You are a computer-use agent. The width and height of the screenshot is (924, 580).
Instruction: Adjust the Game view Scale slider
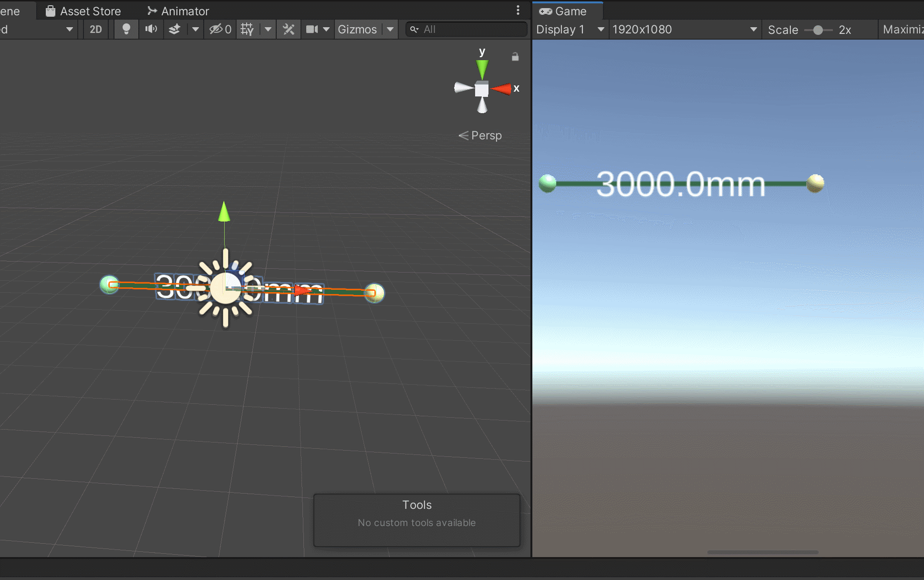(819, 30)
